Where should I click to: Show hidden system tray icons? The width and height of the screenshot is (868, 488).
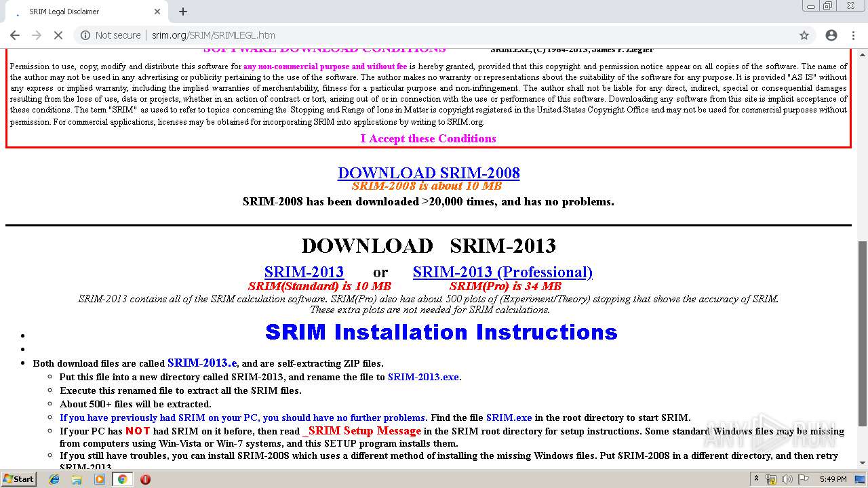[756, 479]
